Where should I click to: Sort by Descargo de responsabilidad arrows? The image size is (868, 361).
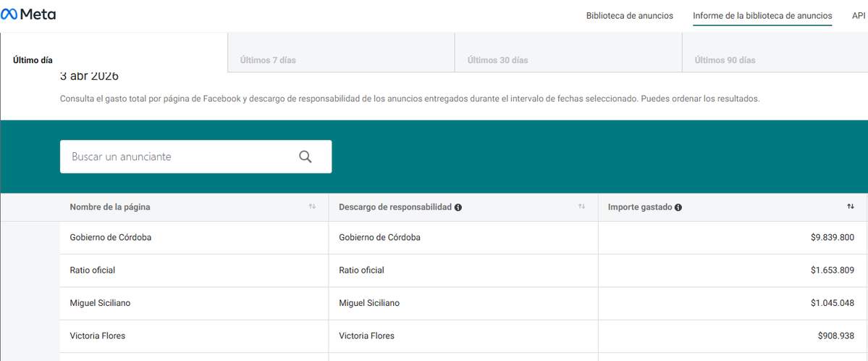(582, 207)
